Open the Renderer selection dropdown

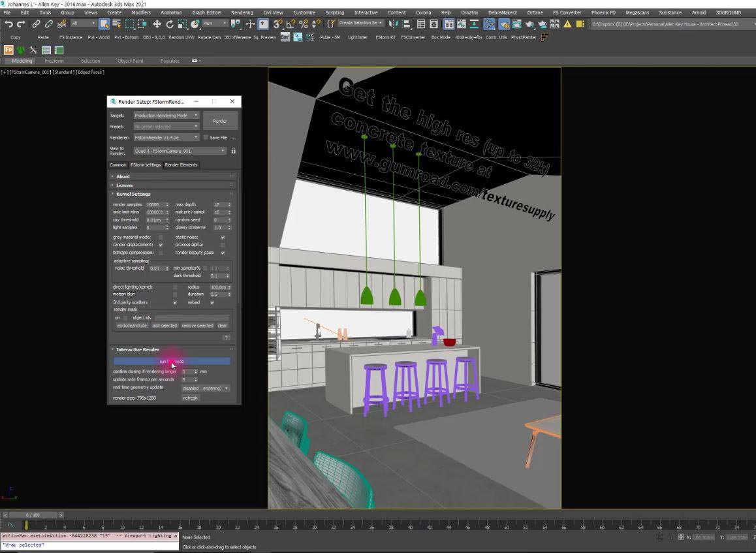click(x=166, y=138)
